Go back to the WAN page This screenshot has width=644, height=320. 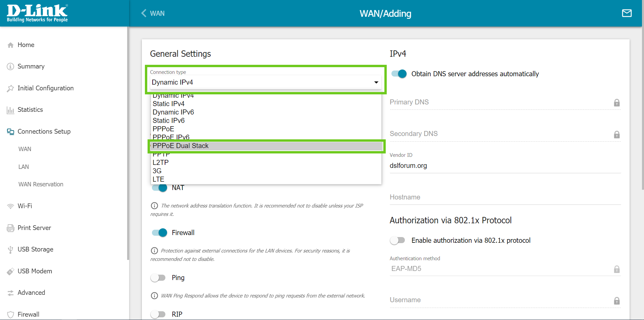[153, 13]
